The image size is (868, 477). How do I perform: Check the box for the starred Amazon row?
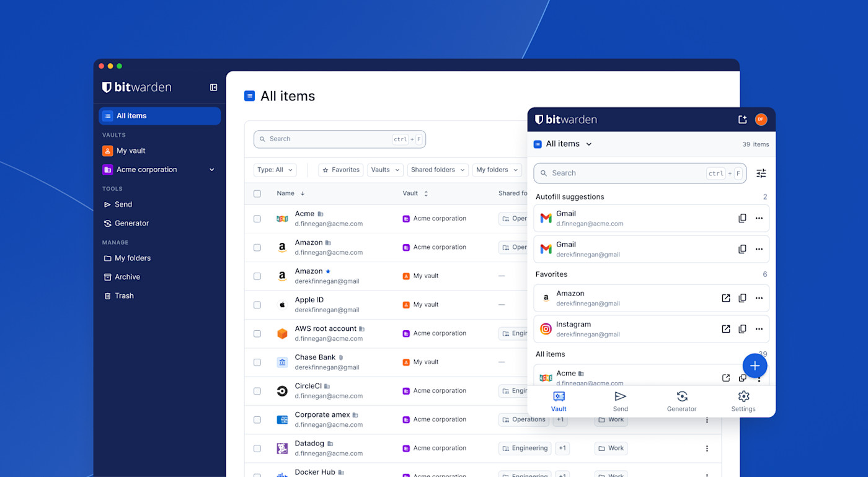point(257,276)
